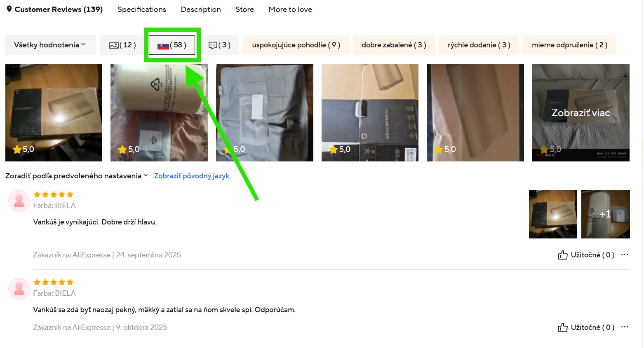Filter reviews with comments icon (3)
644x348 pixels.
(219, 45)
